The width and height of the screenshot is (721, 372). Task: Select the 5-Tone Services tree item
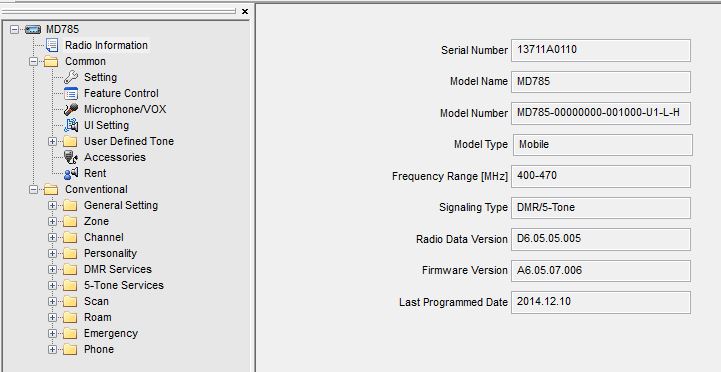click(x=124, y=285)
